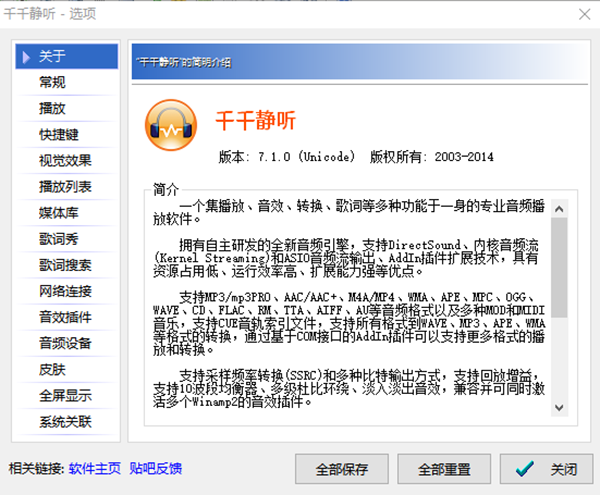This screenshot has height=495, width=600.
Task: Open 歌词秀 settings page
Action: [x=58, y=238]
